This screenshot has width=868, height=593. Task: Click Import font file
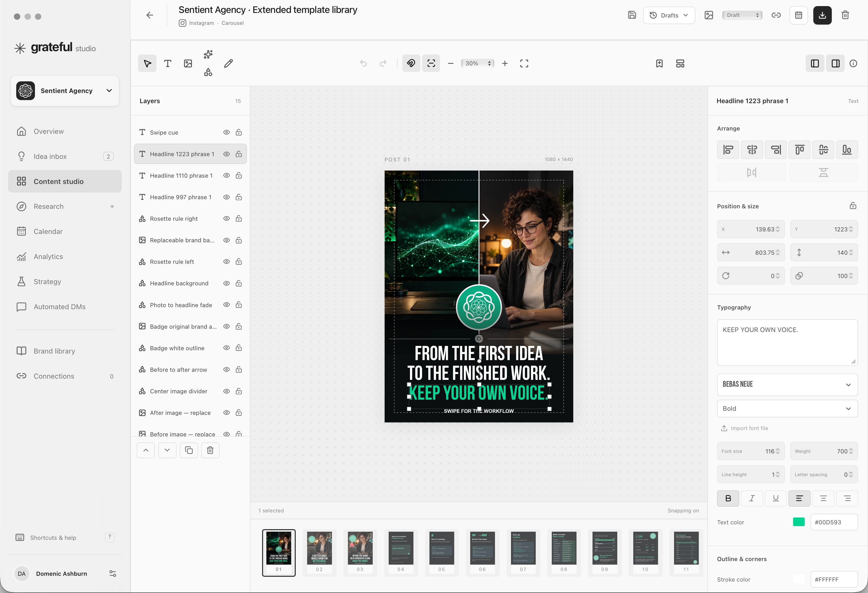(x=744, y=428)
